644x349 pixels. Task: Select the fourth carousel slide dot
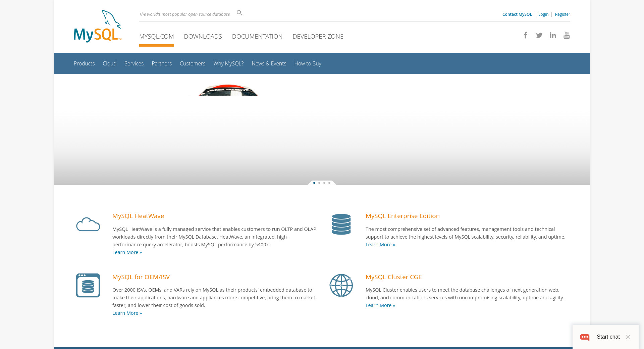pos(329,183)
